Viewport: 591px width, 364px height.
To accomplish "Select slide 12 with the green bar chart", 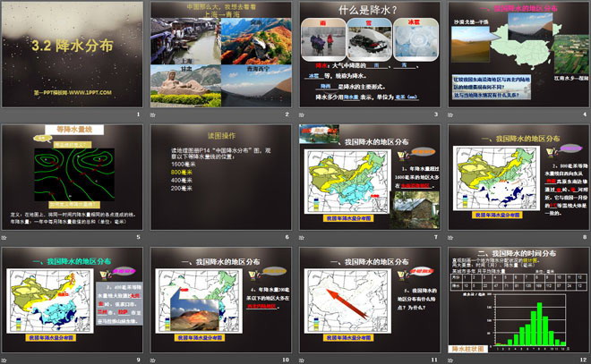I will pos(518,300).
